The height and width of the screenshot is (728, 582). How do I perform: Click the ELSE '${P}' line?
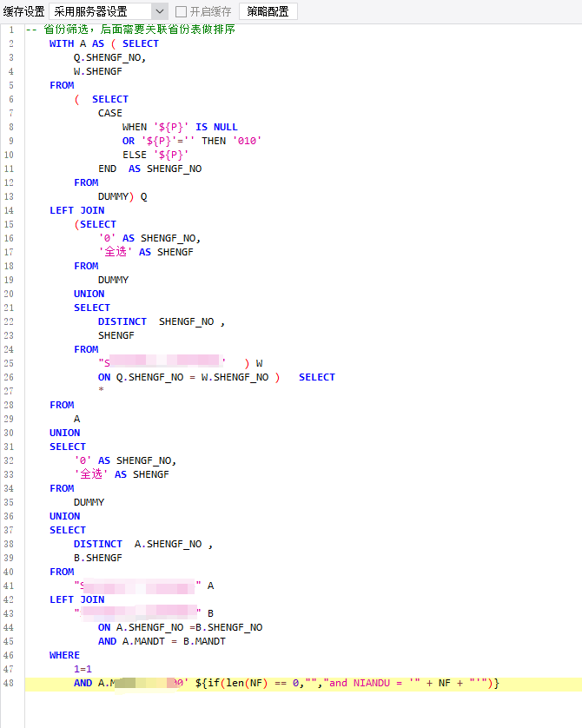[x=155, y=156]
